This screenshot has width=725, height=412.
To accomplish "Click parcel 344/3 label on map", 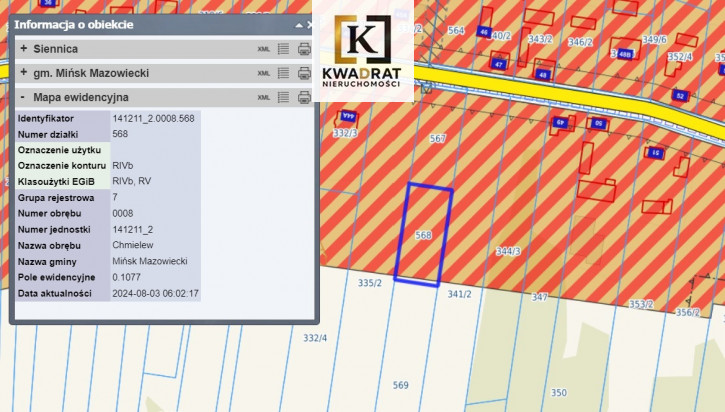I will 508,251.
